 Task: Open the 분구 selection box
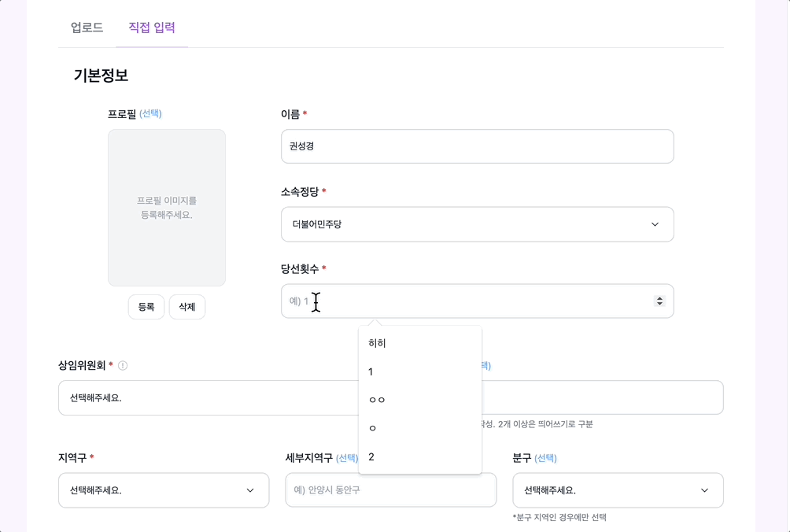coord(618,490)
